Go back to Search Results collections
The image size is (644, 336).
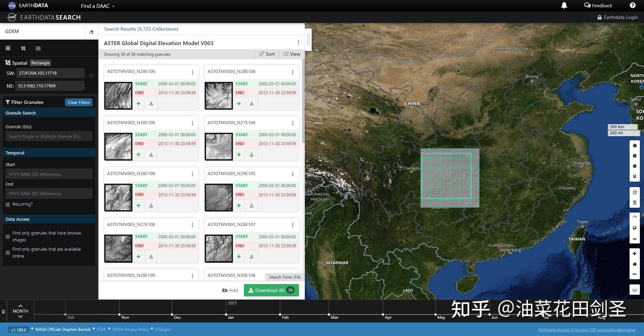coord(141,29)
